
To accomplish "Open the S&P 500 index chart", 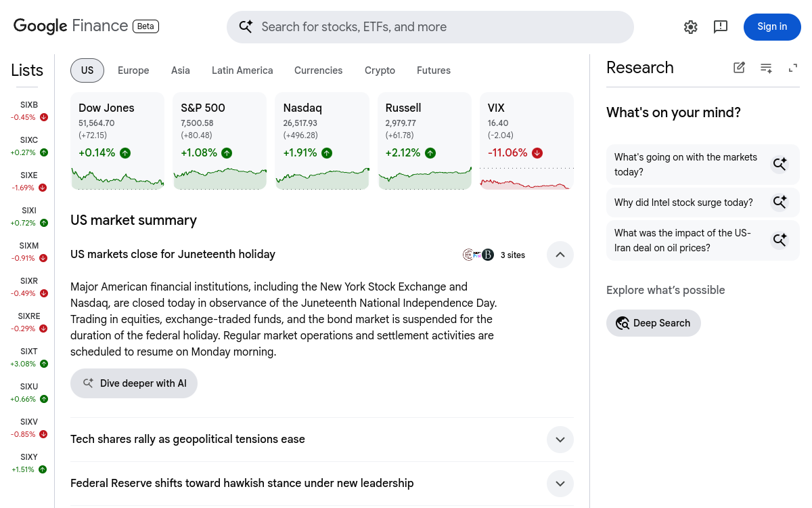I will click(x=220, y=141).
